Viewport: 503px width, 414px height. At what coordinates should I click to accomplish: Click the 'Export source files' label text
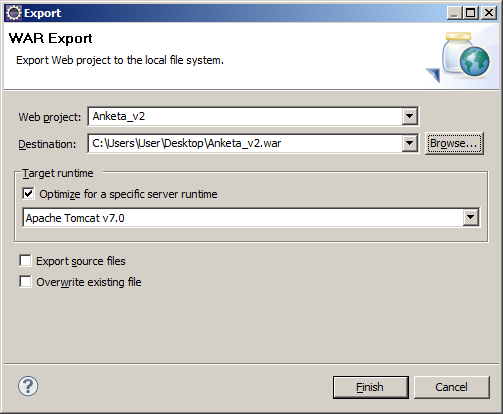tap(81, 261)
